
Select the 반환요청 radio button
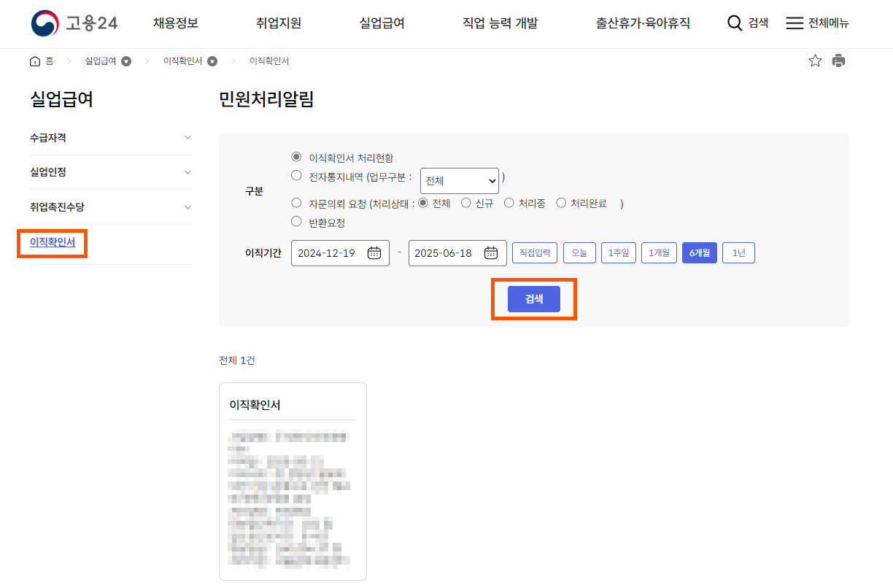pyautogui.click(x=296, y=222)
